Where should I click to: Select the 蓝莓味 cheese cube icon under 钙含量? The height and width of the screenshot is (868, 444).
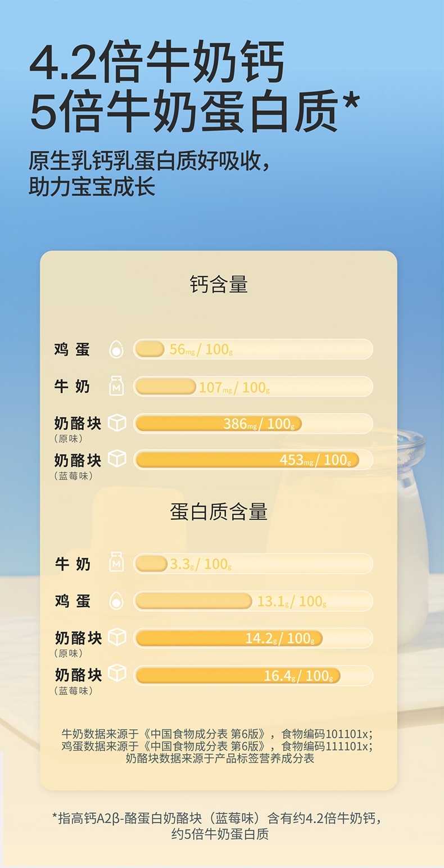tap(117, 459)
